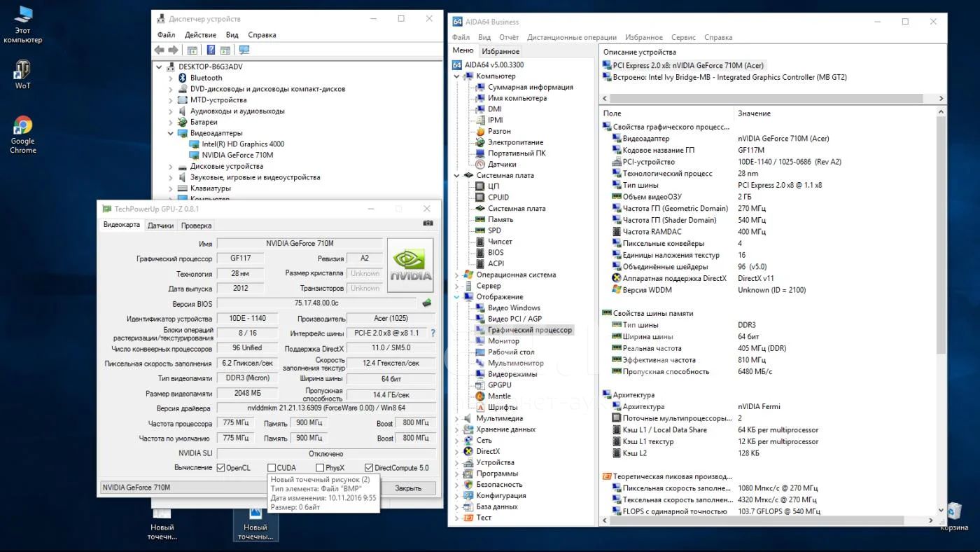This screenshot has height=552, width=980.
Task: Expand the Батареи node in Device Manager
Action: 170,123
